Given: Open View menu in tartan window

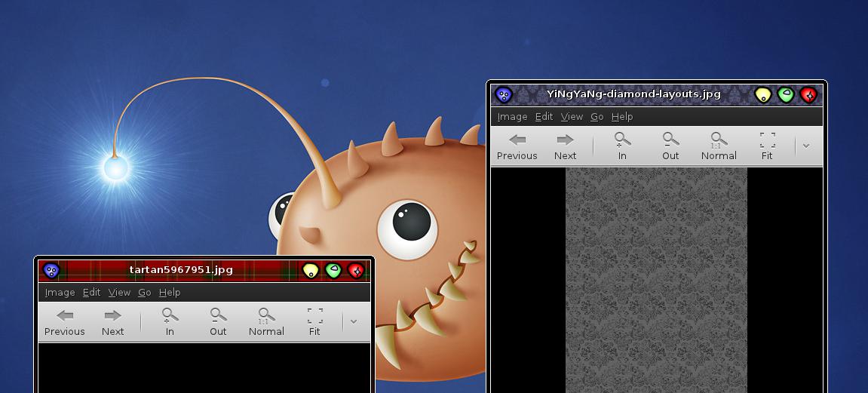Looking at the screenshot, I should pos(120,292).
